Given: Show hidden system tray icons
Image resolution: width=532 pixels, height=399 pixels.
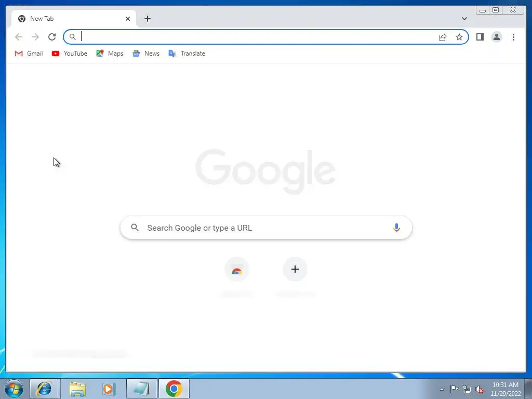Looking at the screenshot, I should [x=442, y=389].
